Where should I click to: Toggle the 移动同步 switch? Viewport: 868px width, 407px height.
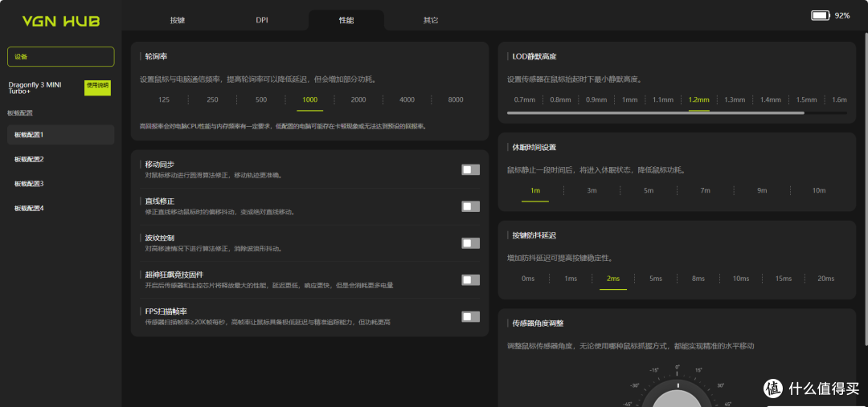coord(470,169)
